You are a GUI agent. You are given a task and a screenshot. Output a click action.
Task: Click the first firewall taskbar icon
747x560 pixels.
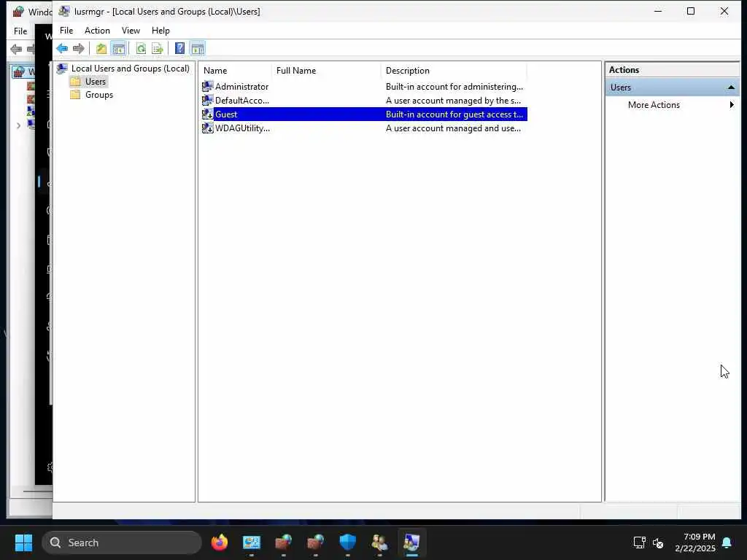click(x=284, y=542)
